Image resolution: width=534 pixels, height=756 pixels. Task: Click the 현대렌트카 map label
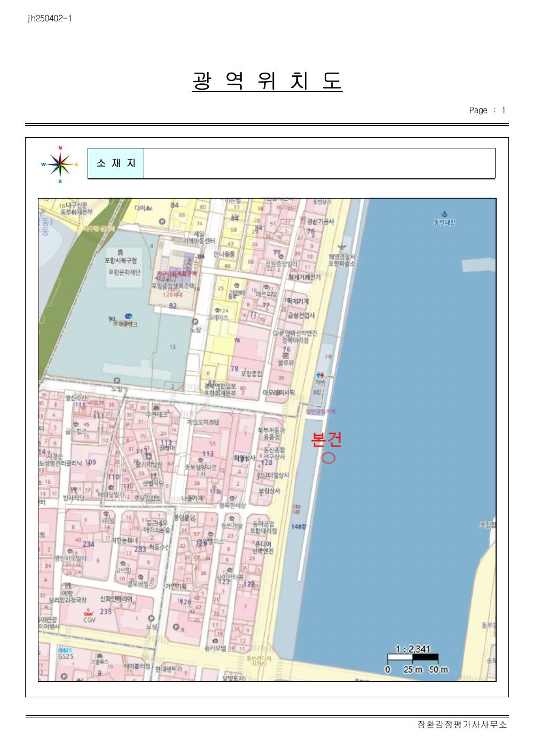tap(169, 668)
